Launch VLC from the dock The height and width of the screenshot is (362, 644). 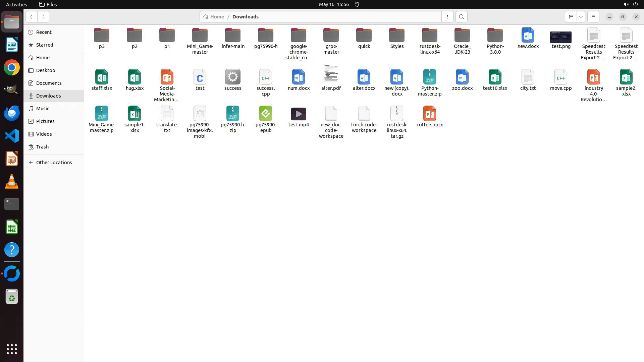click(12, 182)
